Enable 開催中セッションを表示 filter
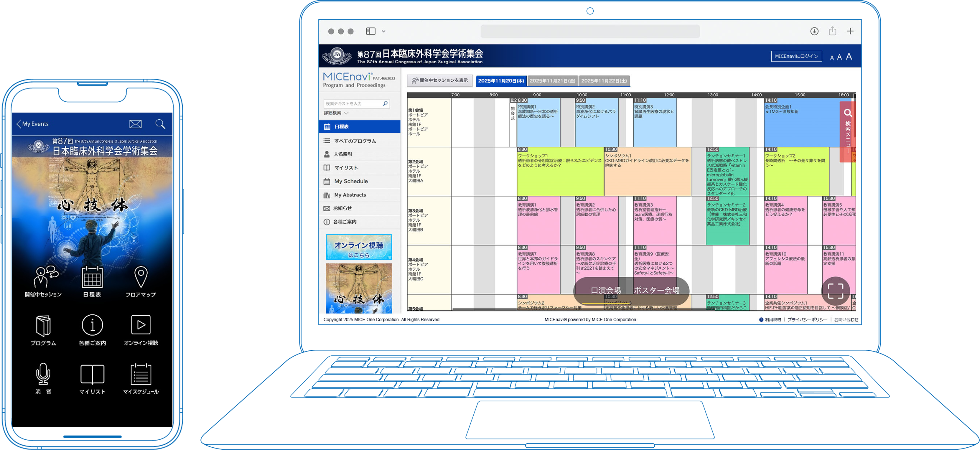This screenshot has width=980, height=450. [439, 80]
